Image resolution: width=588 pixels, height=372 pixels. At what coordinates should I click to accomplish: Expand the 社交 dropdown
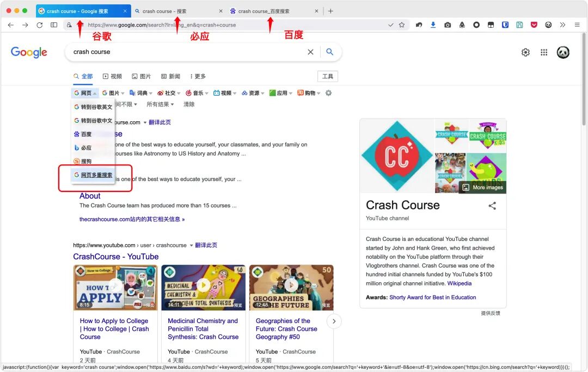169,93
